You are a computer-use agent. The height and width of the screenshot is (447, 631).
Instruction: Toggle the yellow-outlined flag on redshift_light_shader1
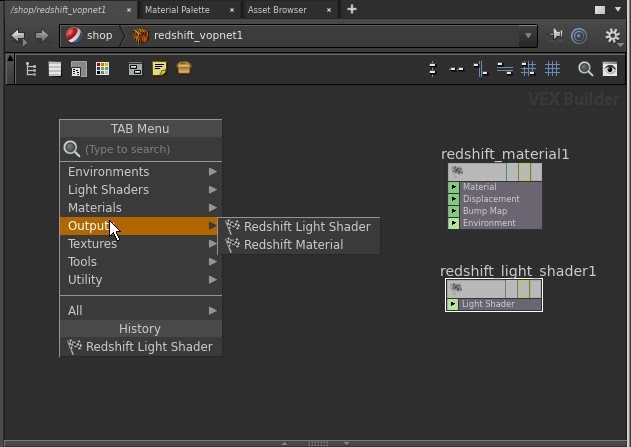click(x=523, y=289)
